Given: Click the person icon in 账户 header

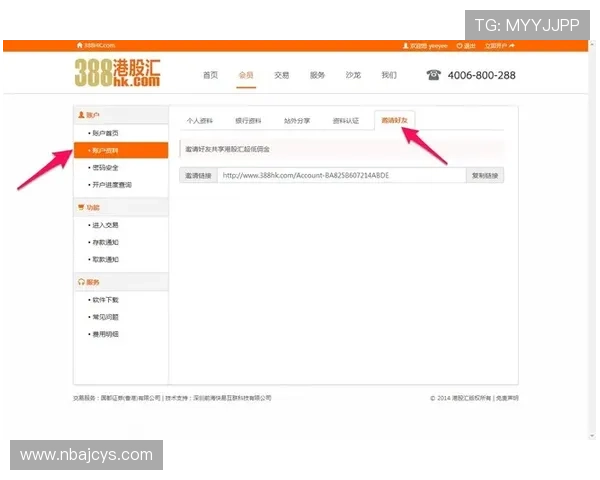Looking at the screenshot, I should click(81, 115).
